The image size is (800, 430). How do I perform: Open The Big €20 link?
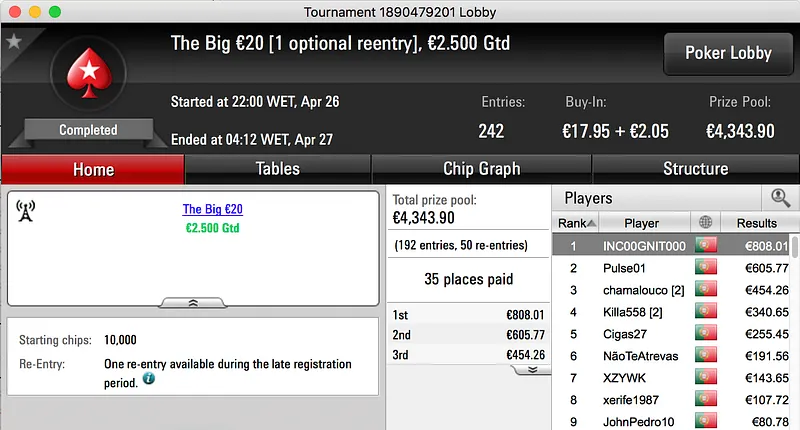(212, 210)
